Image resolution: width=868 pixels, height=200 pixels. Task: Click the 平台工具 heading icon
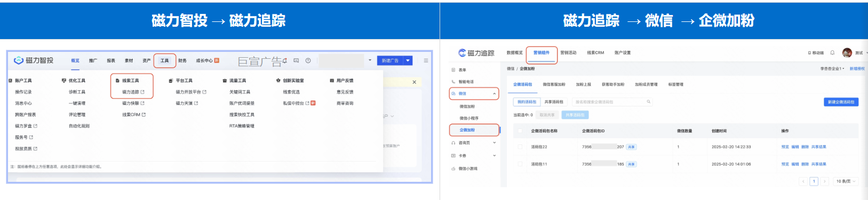[x=171, y=80]
